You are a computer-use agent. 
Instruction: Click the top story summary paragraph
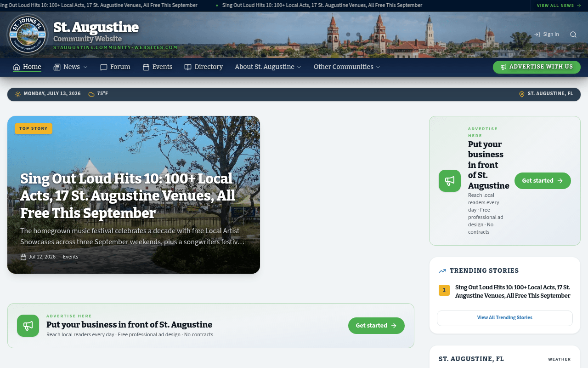click(x=132, y=236)
